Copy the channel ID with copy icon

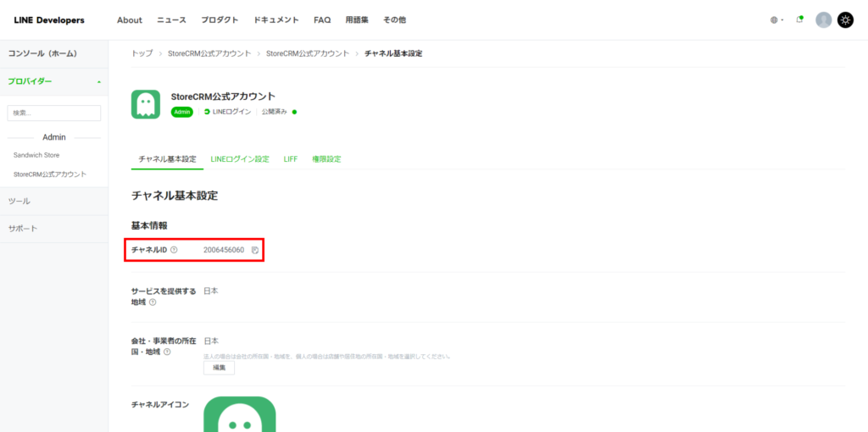tap(254, 250)
